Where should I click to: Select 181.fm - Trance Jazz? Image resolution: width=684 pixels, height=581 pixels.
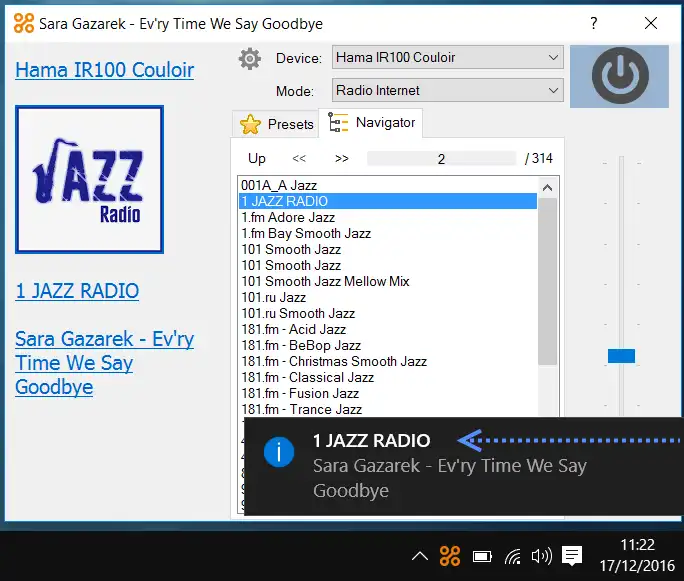388,409
